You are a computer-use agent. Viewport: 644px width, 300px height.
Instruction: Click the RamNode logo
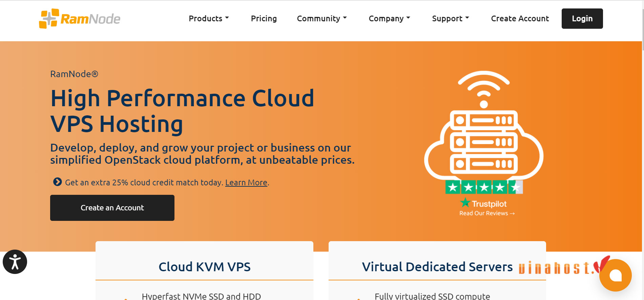80,19
